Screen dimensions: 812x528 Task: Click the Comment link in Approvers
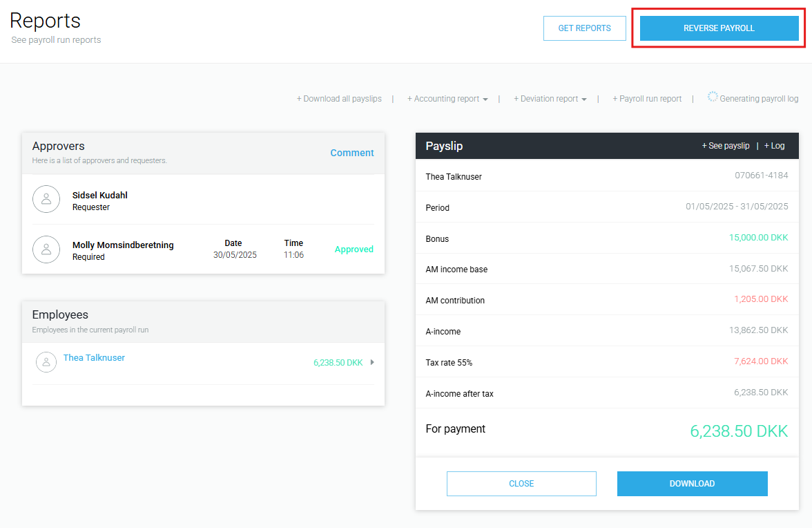tap(351, 153)
